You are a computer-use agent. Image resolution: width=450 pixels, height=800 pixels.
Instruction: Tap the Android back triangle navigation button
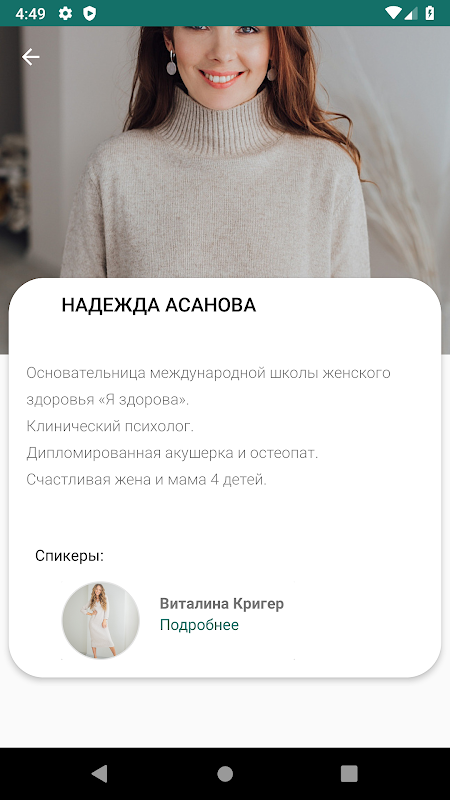[x=99, y=773]
